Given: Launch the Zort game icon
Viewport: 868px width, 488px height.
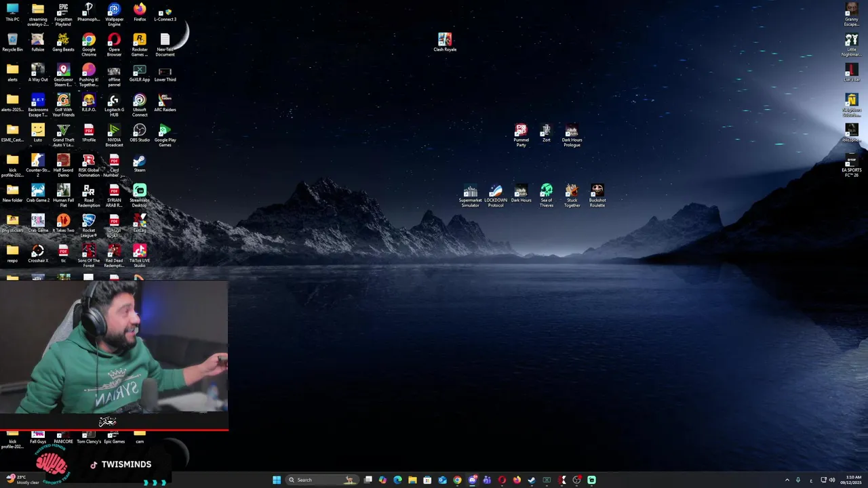Looking at the screenshot, I should click(546, 133).
